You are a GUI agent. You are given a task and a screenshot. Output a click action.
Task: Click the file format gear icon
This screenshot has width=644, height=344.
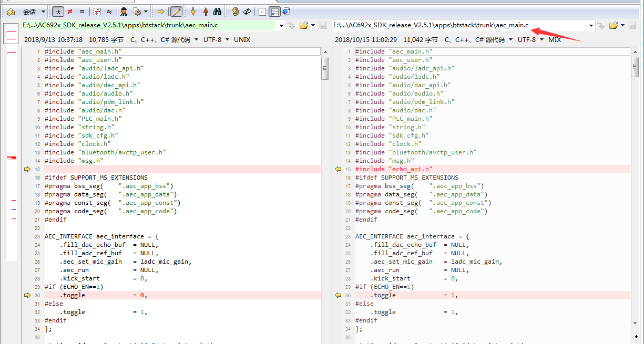137,11
